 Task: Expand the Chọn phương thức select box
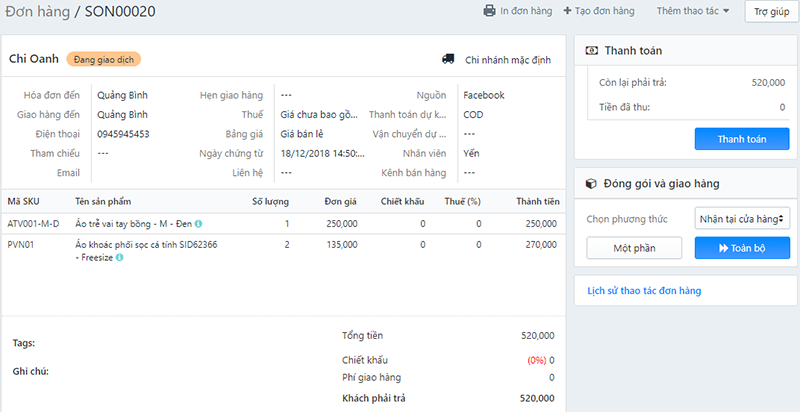tap(741, 218)
